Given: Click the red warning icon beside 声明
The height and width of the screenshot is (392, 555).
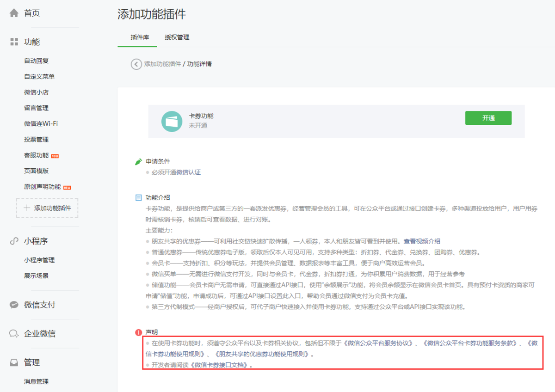Looking at the screenshot, I should [x=138, y=332].
